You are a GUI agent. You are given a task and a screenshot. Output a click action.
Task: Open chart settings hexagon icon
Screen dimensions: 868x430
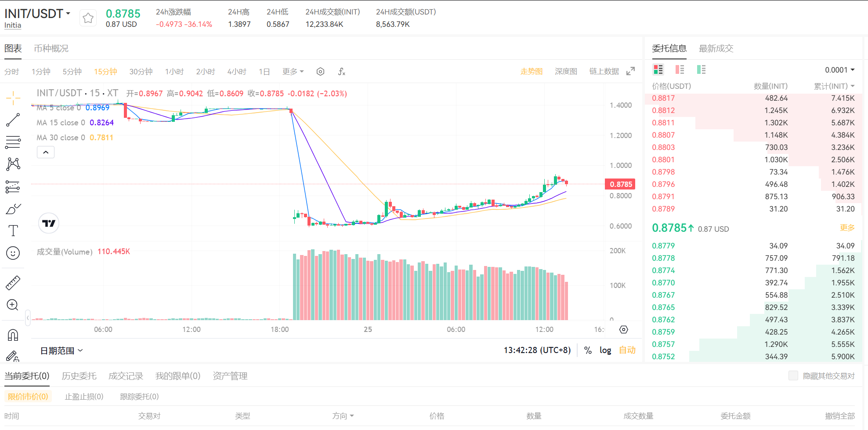[320, 72]
